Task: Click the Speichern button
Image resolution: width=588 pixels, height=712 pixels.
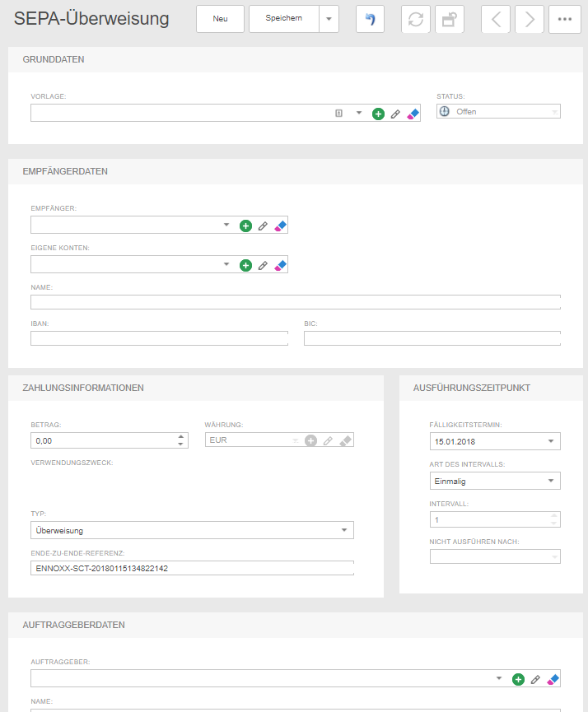Action: tap(283, 19)
